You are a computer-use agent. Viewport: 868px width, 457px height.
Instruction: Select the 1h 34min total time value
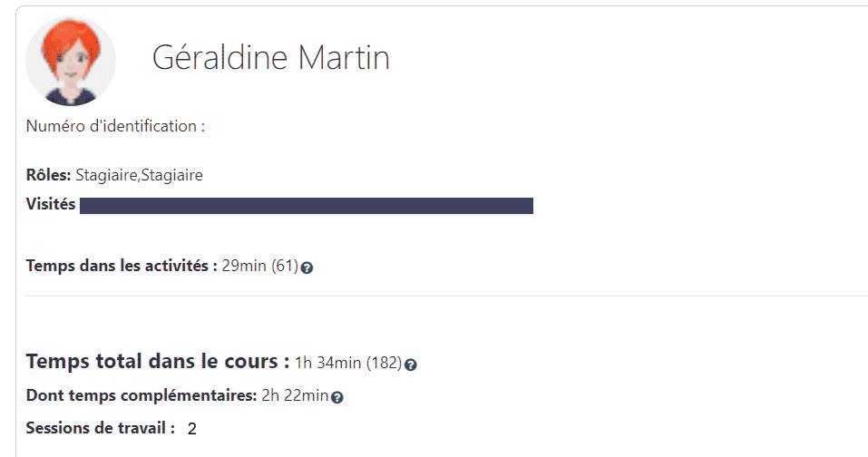[x=328, y=364]
